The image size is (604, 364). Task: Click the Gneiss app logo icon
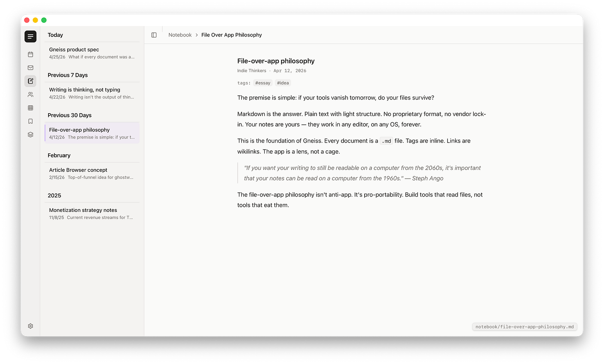click(x=30, y=36)
